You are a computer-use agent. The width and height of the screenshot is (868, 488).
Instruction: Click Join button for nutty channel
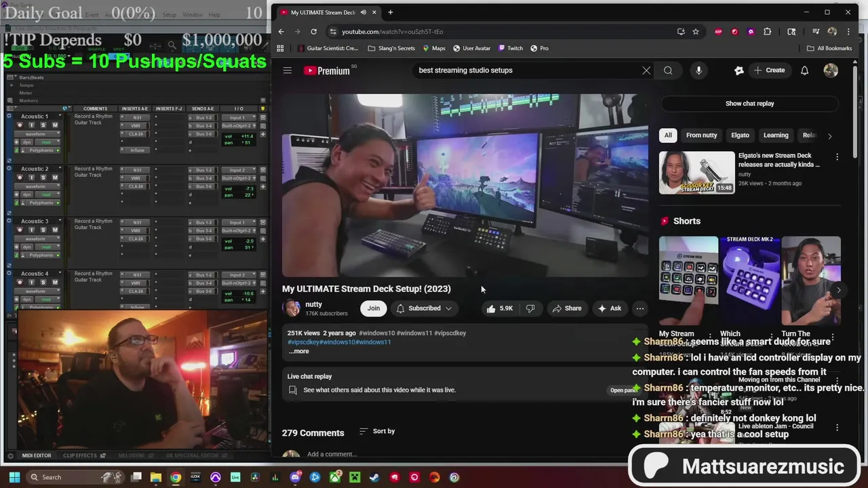pyautogui.click(x=374, y=308)
